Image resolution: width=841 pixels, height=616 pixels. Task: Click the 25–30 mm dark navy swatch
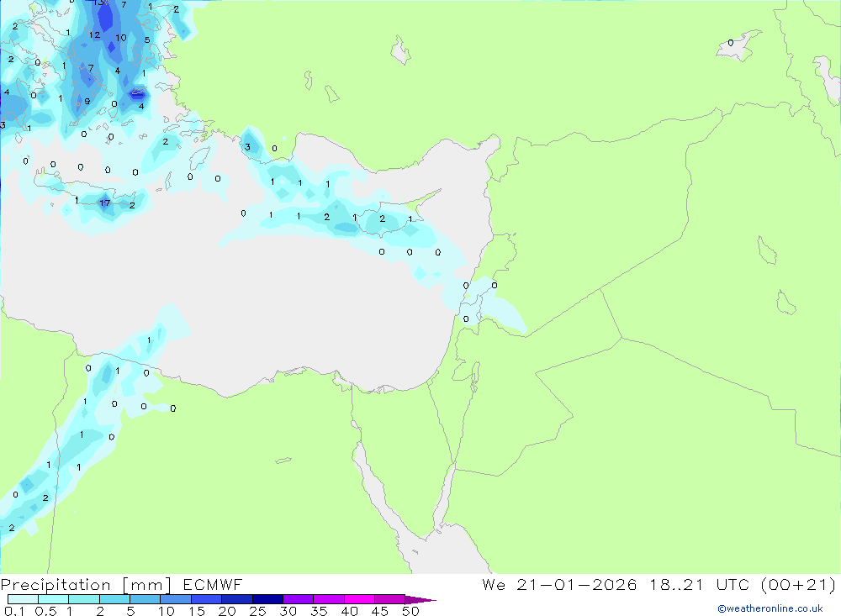(267, 599)
